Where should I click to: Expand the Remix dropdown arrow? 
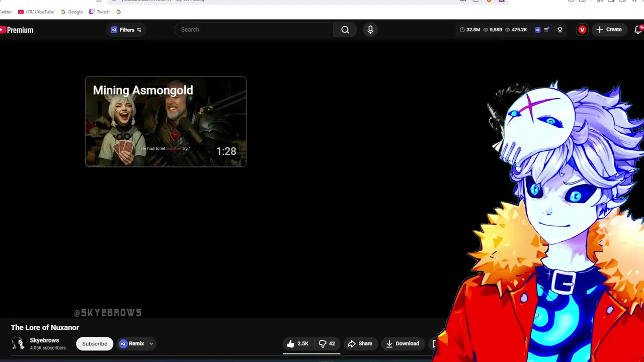151,344
